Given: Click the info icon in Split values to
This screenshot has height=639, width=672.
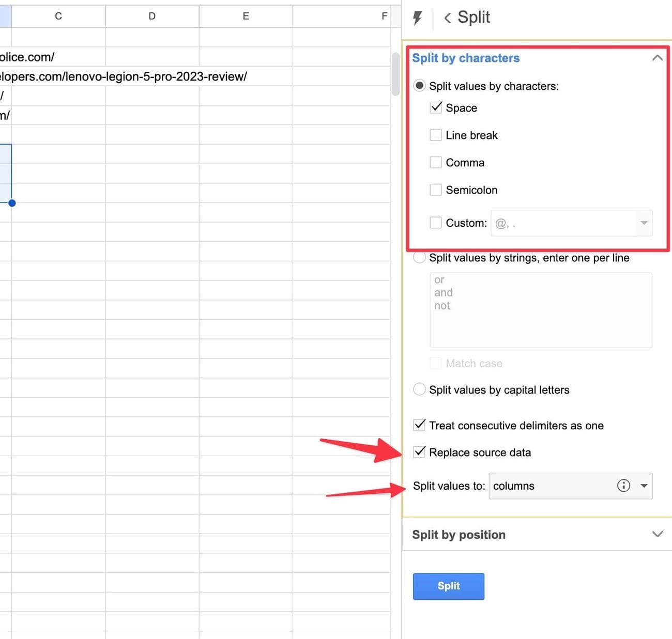Looking at the screenshot, I should click(x=623, y=486).
